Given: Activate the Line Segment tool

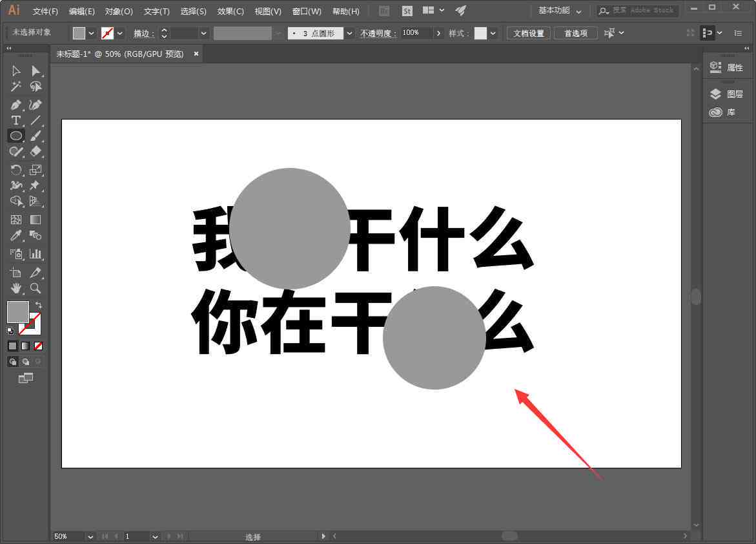Looking at the screenshot, I should (x=36, y=120).
